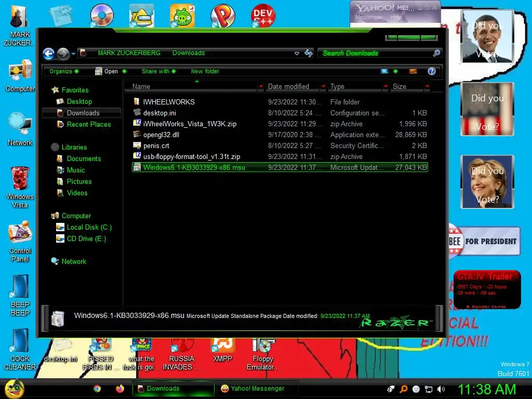Open the recent pages arrow beside Forward

pyautogui.click(x=73, y=54)
